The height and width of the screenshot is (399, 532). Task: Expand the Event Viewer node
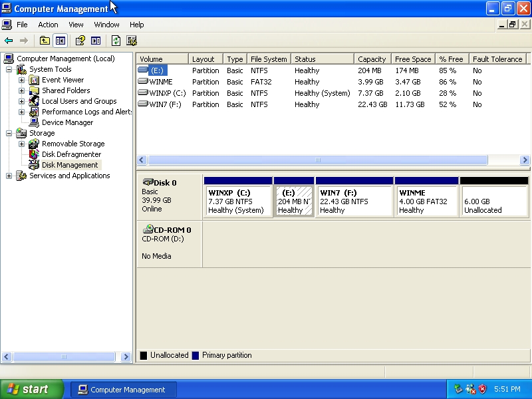[x=21, y=80]
